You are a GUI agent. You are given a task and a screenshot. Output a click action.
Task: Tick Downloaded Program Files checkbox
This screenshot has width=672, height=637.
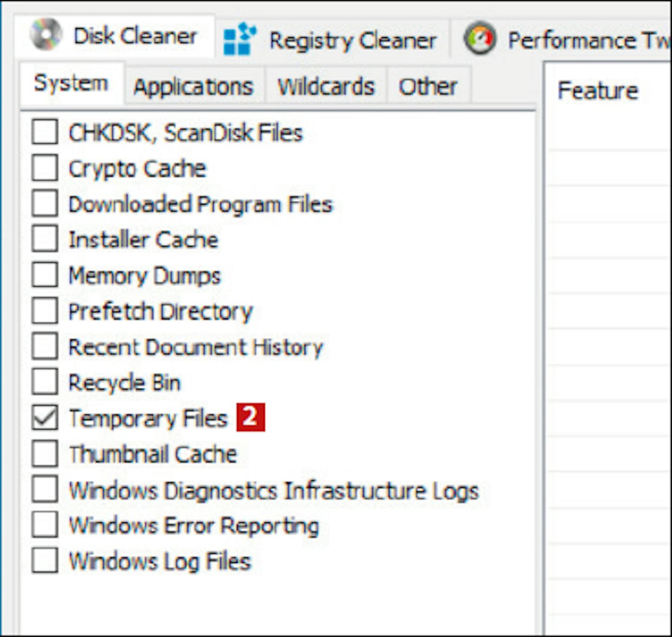coord(45,204)
